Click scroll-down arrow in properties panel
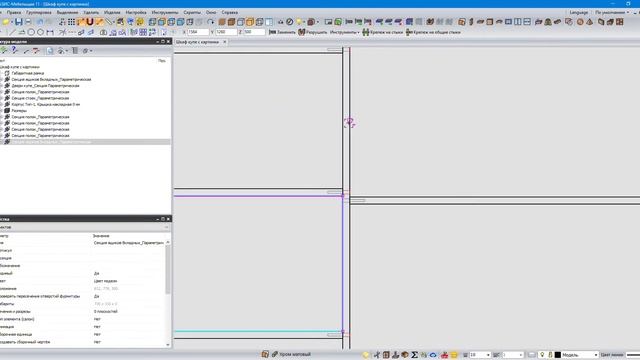This screenshot has width=640, height=360. coord(168,345)
